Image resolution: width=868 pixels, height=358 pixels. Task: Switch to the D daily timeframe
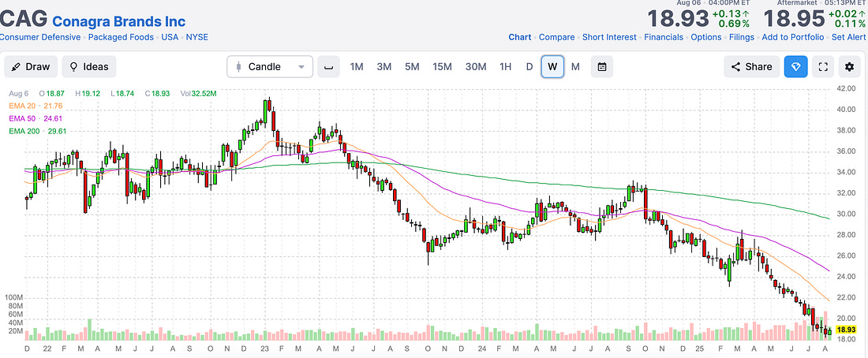pyautogui.click(x=529, y=67)
